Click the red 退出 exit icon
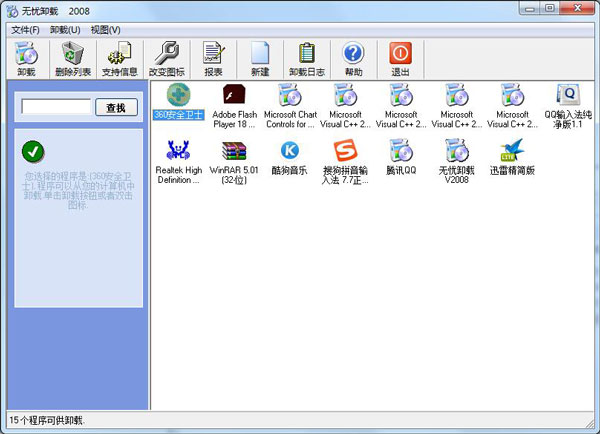 (x=400, y=59)
